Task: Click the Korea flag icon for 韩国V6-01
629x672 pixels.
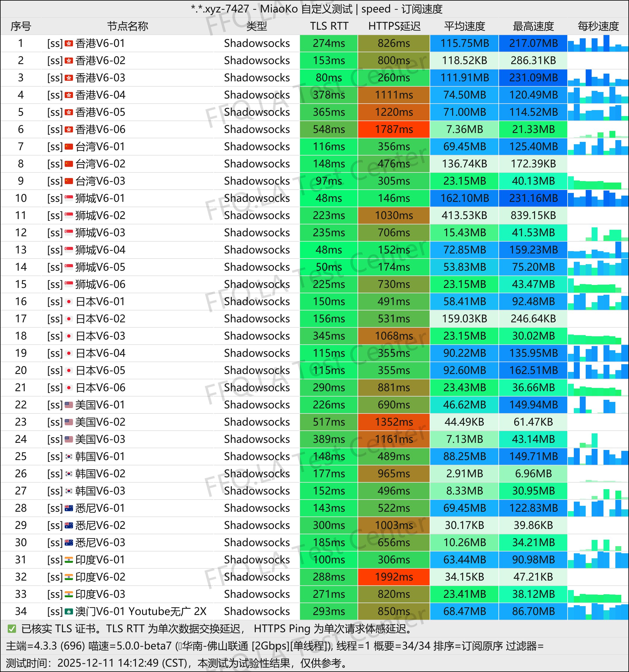Action: pos(69,456)
